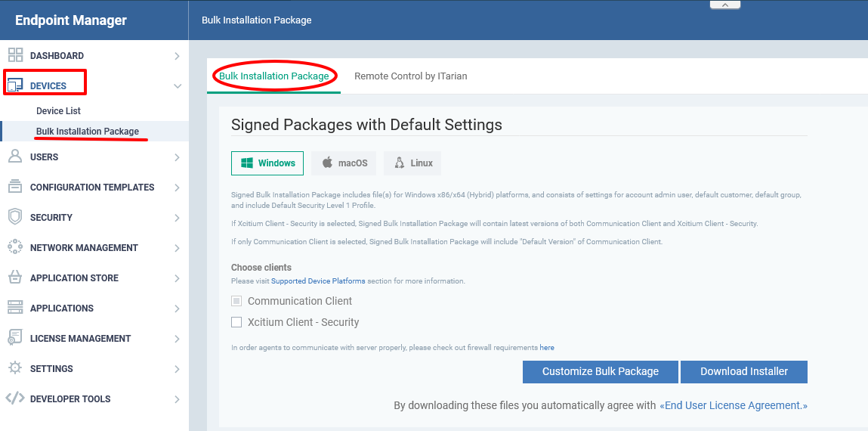Click the Linux penguin icon

pos(399,163)
